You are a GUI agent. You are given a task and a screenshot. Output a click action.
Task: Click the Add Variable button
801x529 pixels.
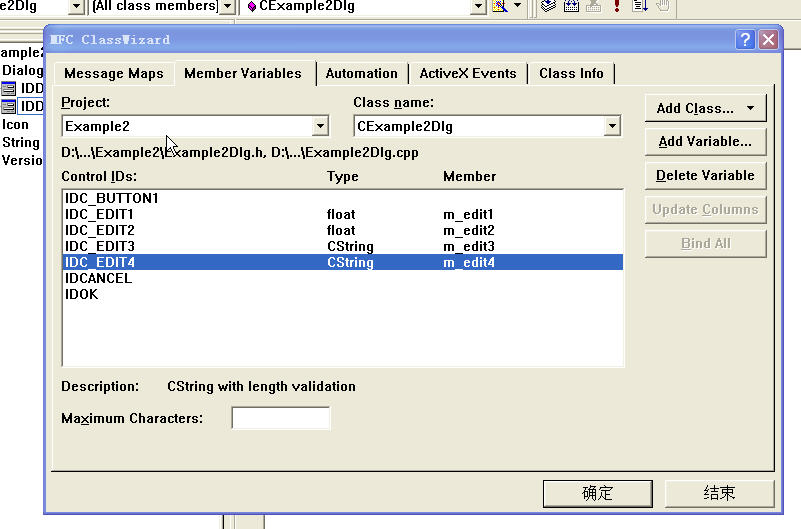click(705, 141)
